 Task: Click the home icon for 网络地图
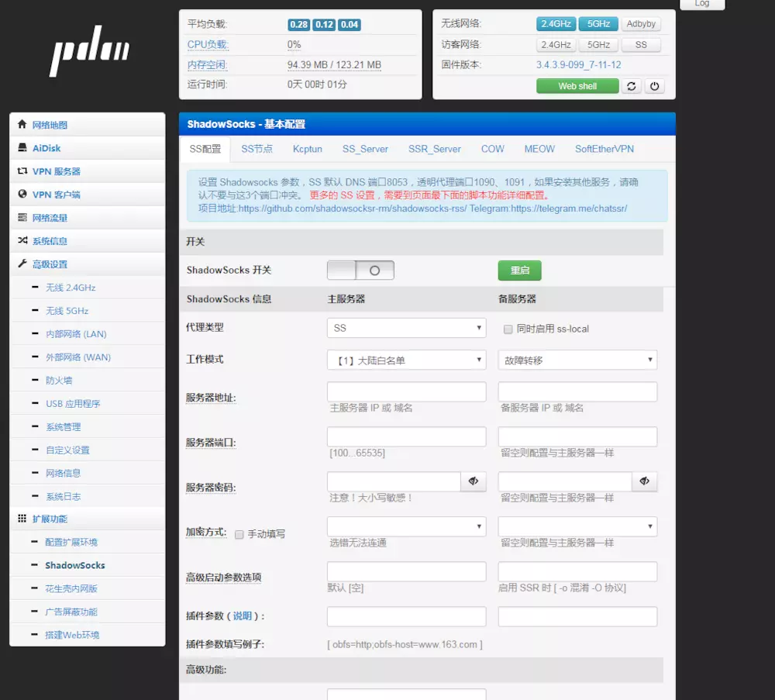tap(22, 125)
